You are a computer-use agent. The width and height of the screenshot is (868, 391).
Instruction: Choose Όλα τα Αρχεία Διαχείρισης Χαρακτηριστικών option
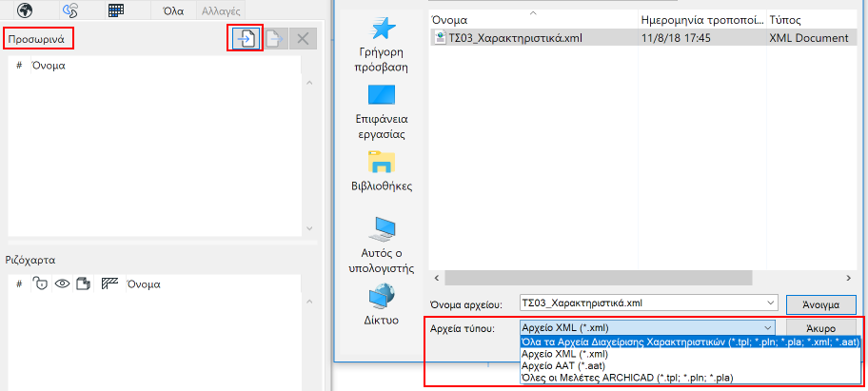(690, 342)
